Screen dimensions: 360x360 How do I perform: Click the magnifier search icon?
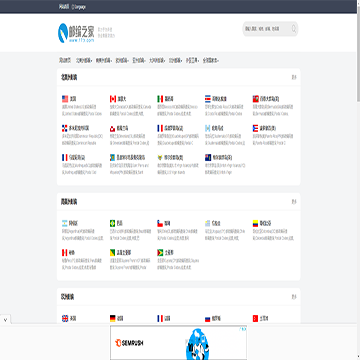click(x=294, y=29)
